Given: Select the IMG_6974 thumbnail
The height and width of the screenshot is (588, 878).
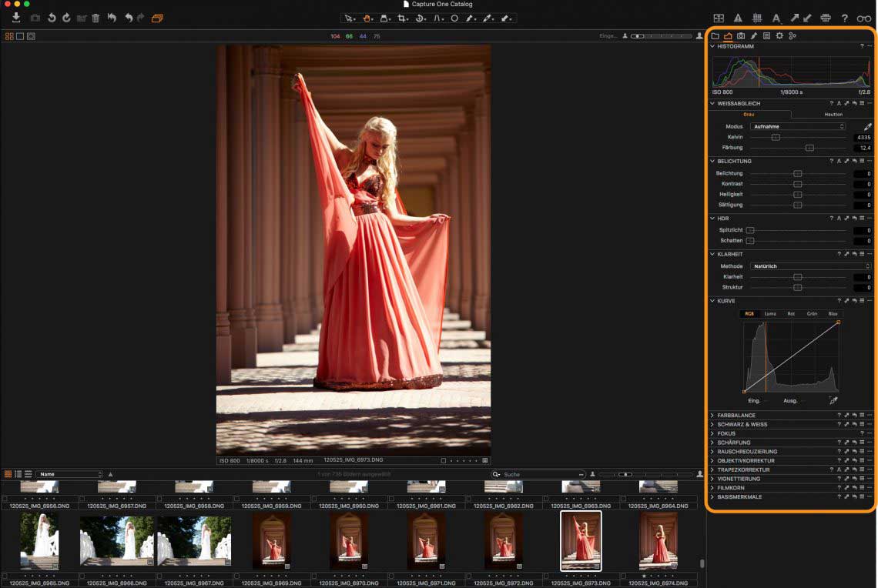Looking at the screenshot, I should 659,540.
